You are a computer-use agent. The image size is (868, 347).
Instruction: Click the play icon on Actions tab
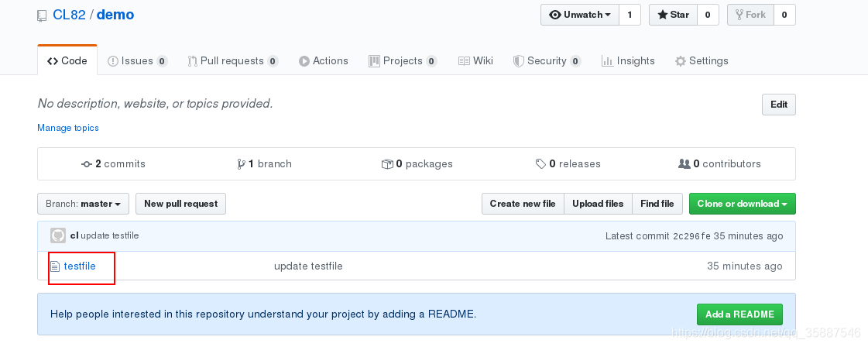304,61
